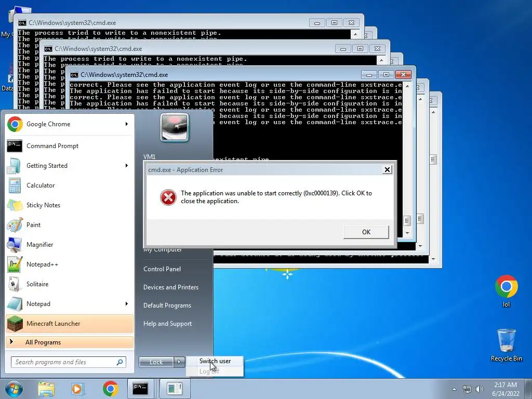Open second cmd window system menu icon

[x=48, y=49]
